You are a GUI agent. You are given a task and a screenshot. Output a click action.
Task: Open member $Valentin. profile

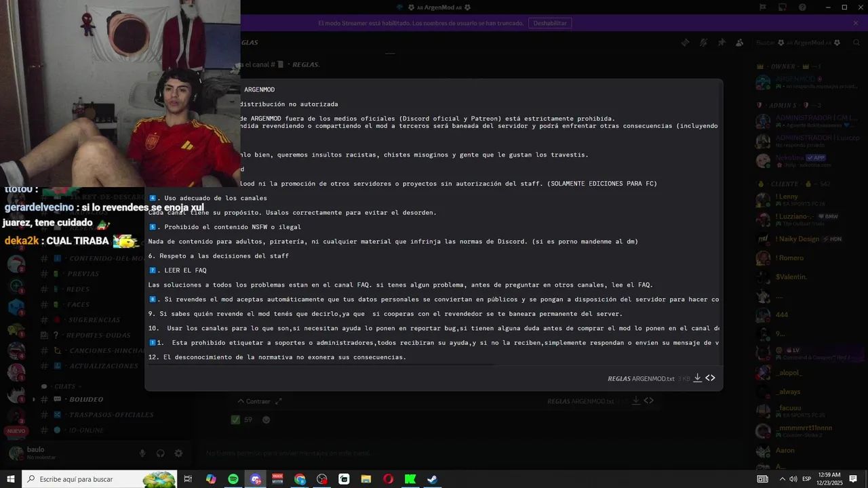tap(807, 277)
